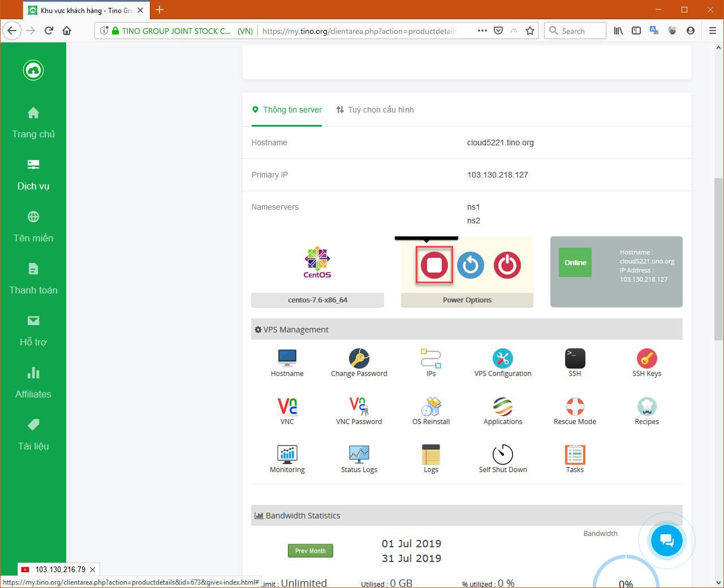Viewport: 724px width, 588px height.
Task: Toggle the bookmark star for this page
Action: coord(530,31)
